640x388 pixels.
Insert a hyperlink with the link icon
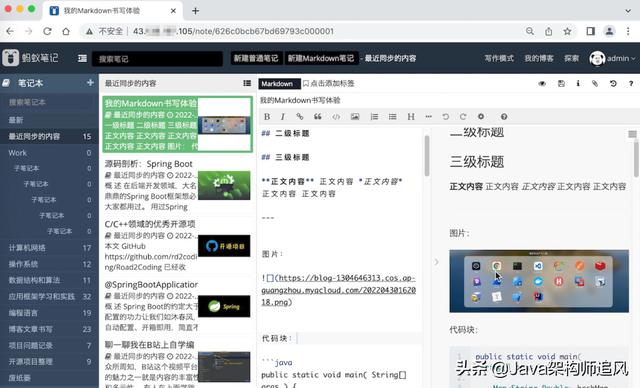(300, 117)
